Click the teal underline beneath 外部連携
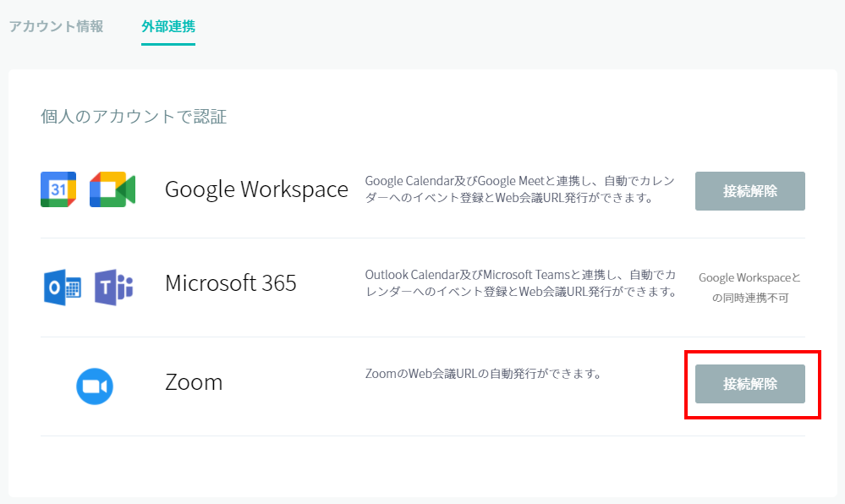 [168, 44]
